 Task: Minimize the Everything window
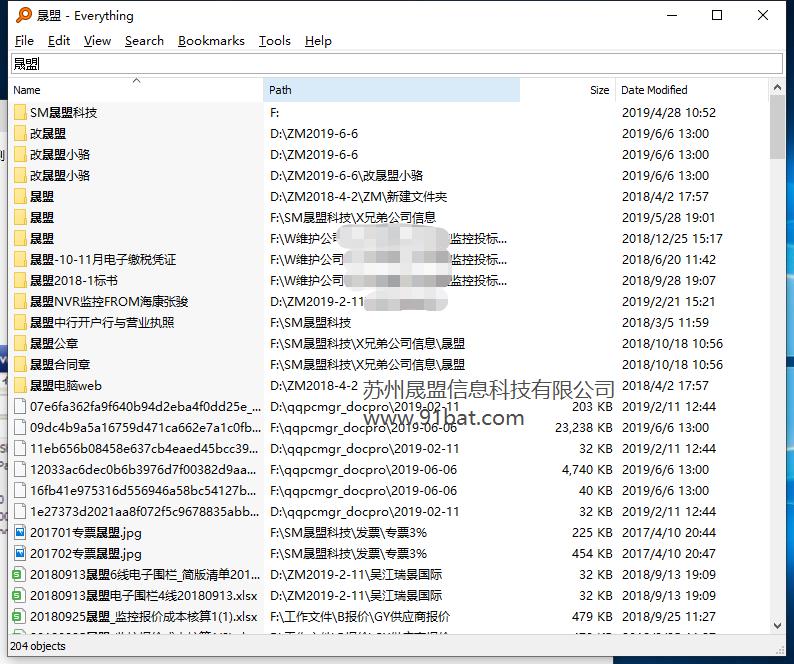click(x=672, y=15)
